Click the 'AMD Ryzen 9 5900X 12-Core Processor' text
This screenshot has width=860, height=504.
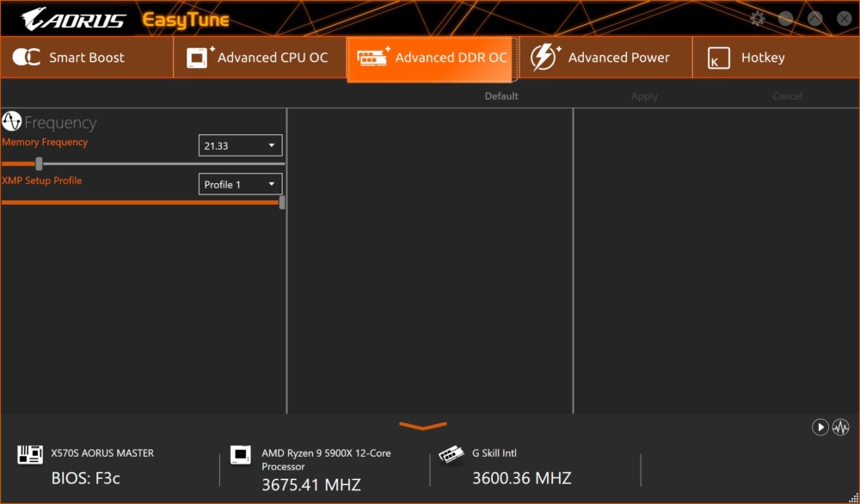(x=326, y=459)
